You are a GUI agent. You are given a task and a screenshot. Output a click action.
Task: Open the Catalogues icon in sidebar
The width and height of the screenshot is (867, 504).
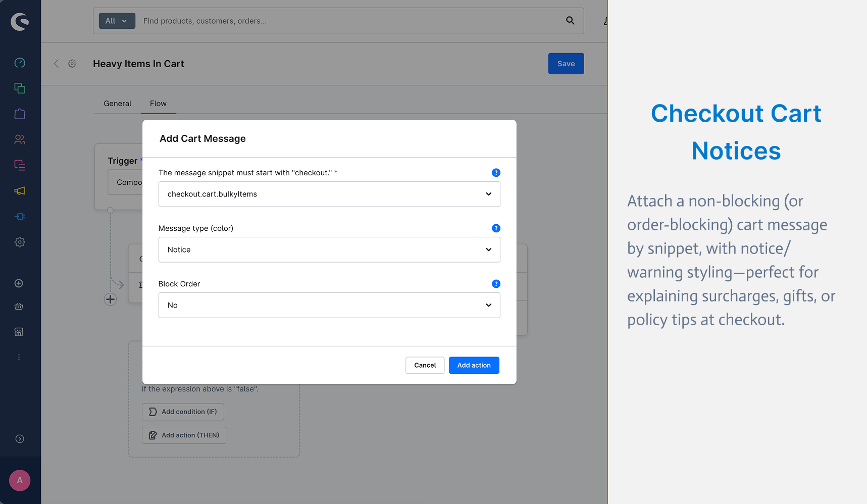tap(20, 88)
